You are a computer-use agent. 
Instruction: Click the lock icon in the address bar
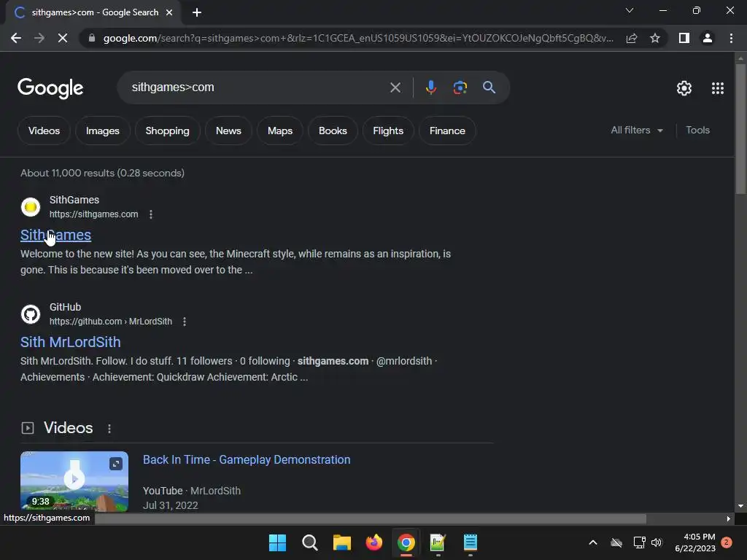tap(92, 38)
